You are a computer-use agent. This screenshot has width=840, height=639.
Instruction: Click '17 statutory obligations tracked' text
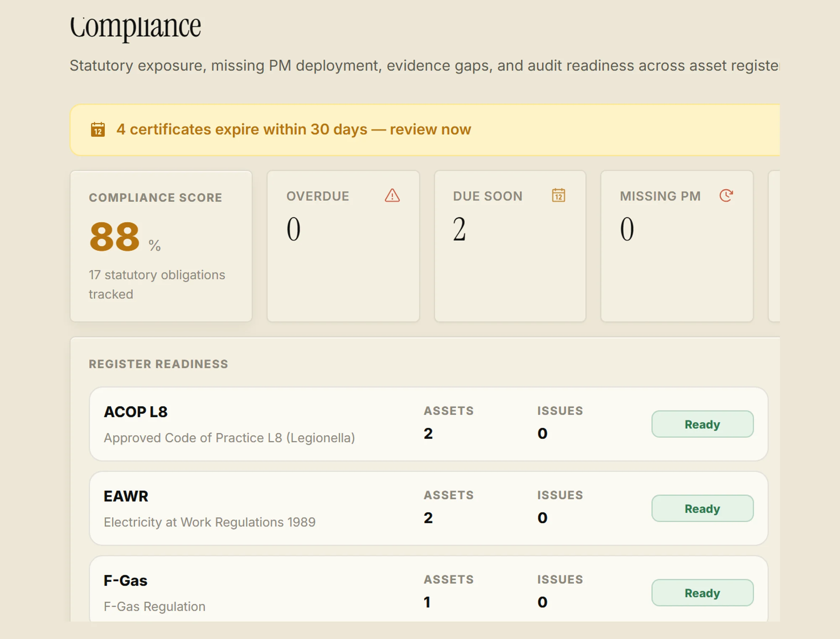(x=157, y=285)
